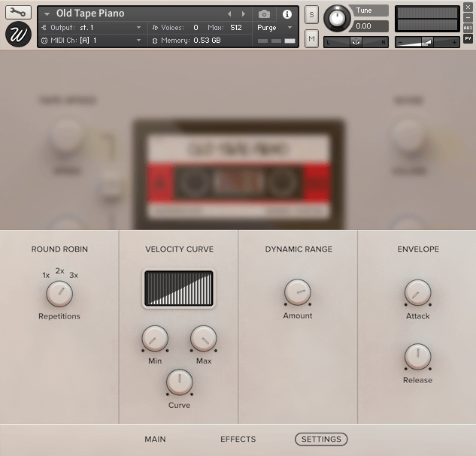
Task: Open the wrench instrument edit mode
Action: pyautogui.click(x=18, y=12)
